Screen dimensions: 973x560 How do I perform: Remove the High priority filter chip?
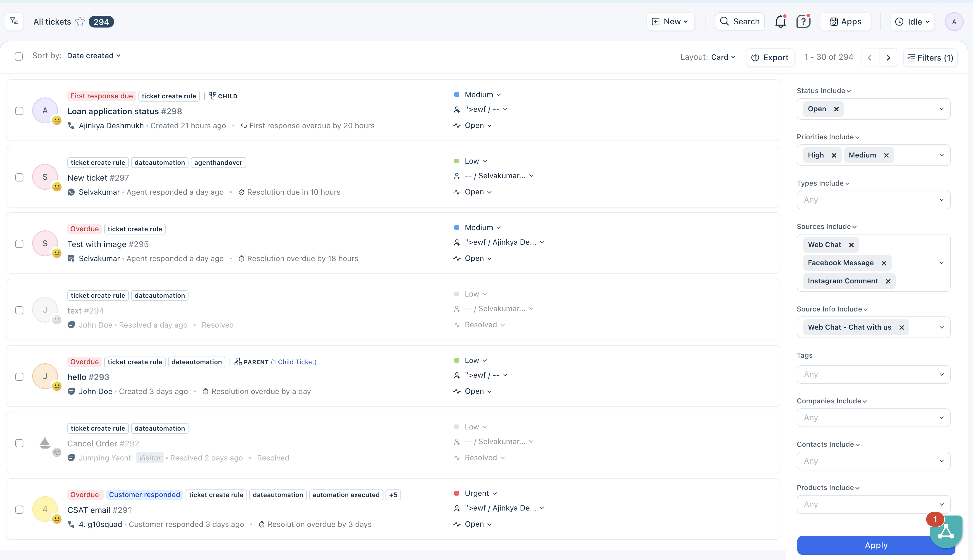[834, 155]
